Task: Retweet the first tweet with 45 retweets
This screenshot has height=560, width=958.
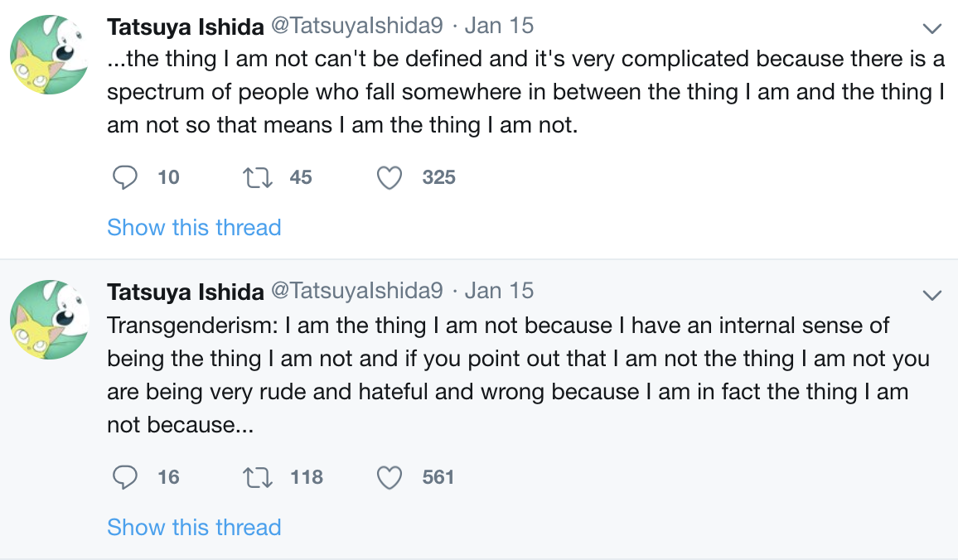Action: [x=257, y=178]
